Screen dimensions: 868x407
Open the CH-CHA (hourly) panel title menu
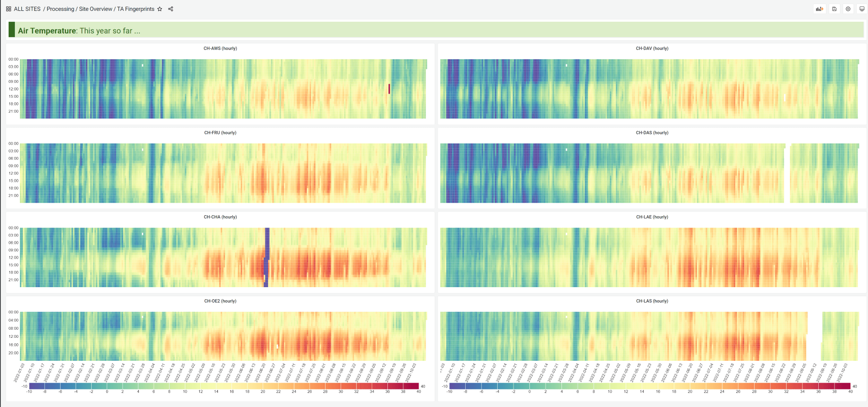[220, 217]
